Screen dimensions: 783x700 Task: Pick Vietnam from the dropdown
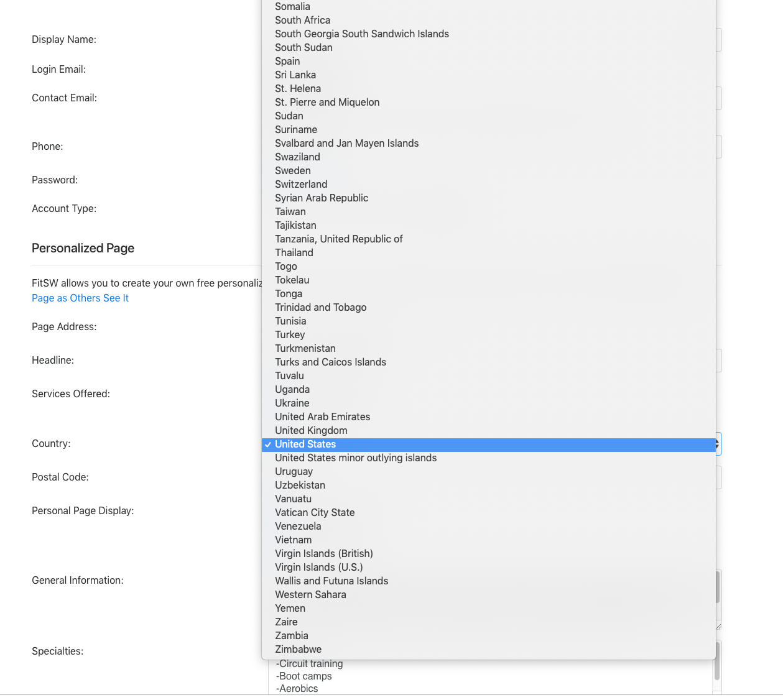(489, 540)
